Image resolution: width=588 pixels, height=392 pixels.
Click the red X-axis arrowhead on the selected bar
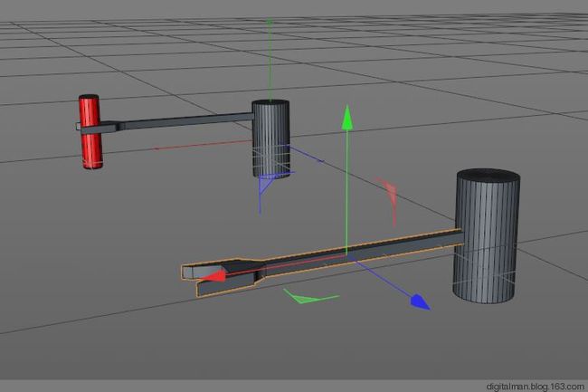tap(213, 277)
